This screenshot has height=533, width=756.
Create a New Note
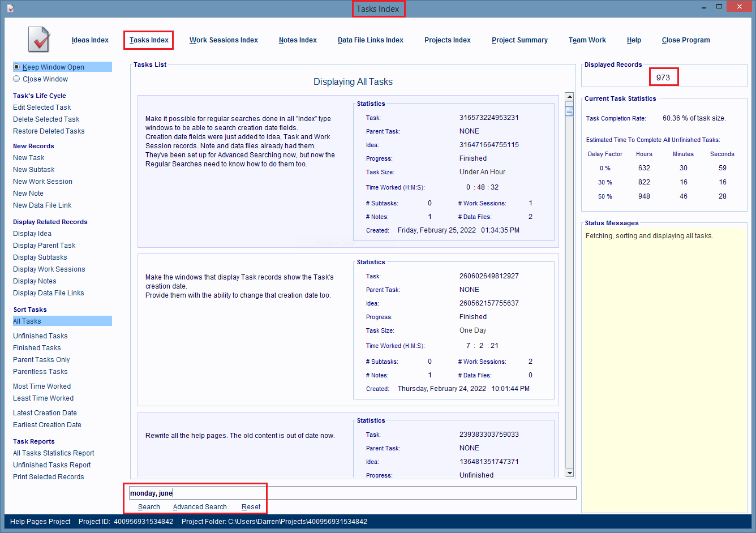coord(28,194)
